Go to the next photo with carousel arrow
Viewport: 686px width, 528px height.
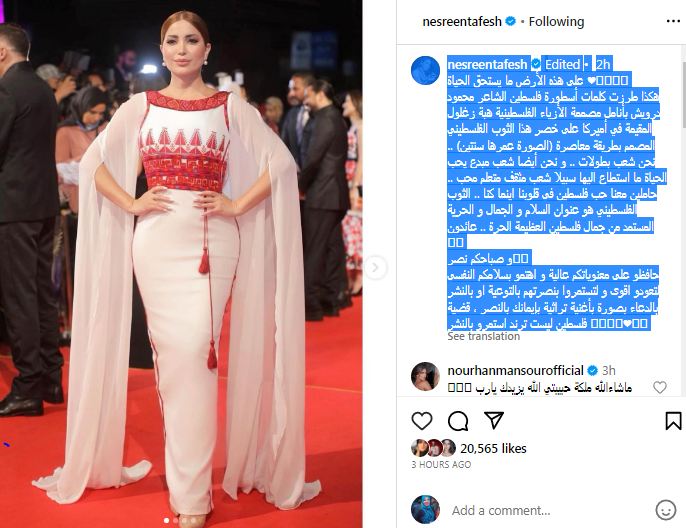(x=375, y=267)
